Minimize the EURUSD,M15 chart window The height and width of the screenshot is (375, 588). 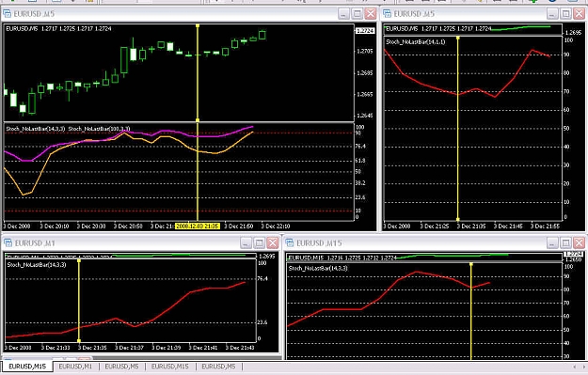(x=552, y=243)
